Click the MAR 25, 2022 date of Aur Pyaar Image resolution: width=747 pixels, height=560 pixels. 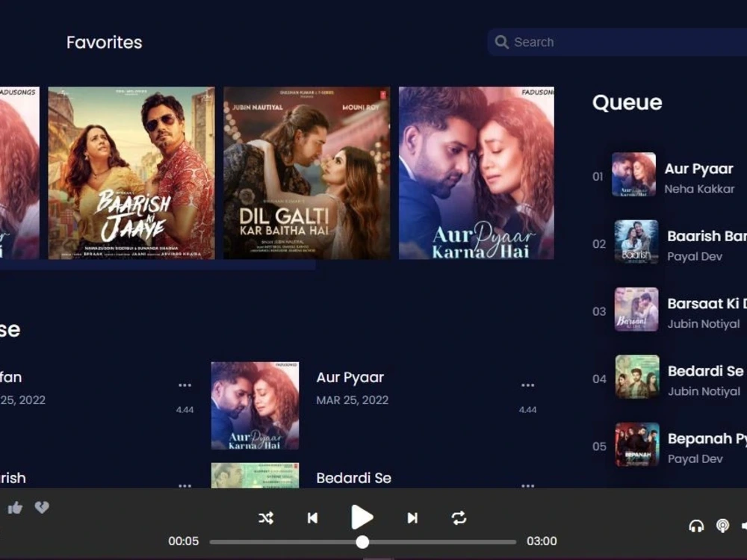pyautogui.click(x=353, y=400)
